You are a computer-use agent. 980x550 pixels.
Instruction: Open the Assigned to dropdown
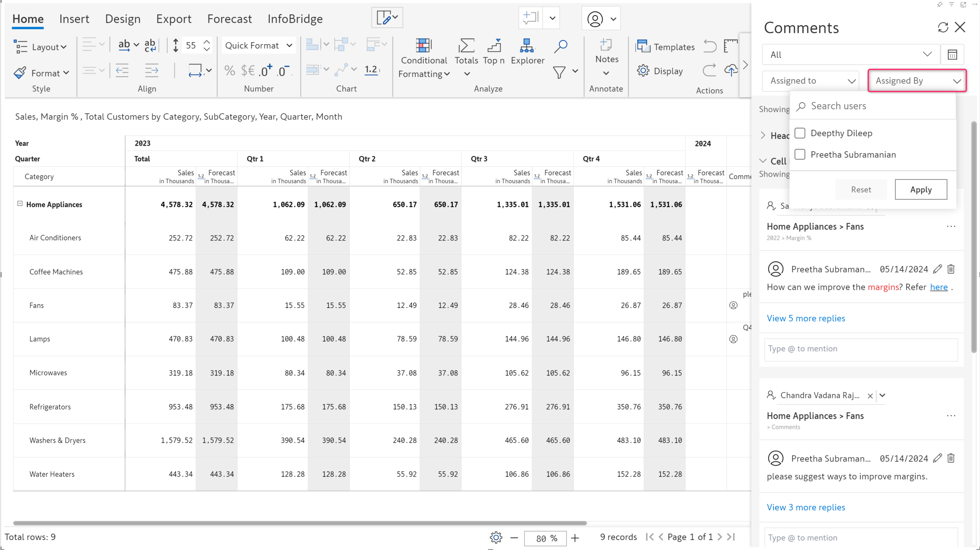pos(811,81)
